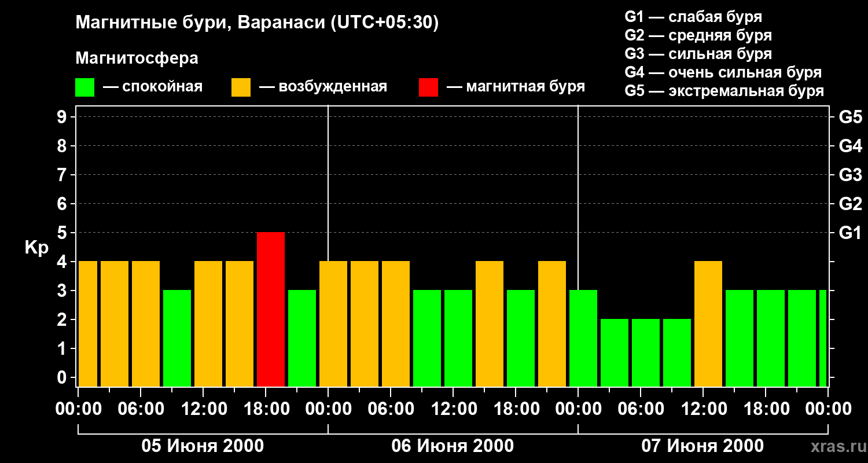Click the Магнитосфера heading

(137, 58)
